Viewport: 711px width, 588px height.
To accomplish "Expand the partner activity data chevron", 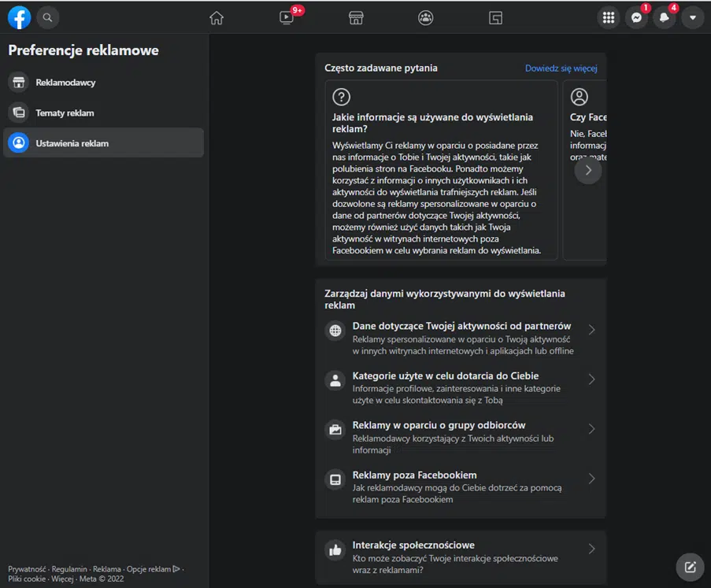I will click(x=592, y=330).
